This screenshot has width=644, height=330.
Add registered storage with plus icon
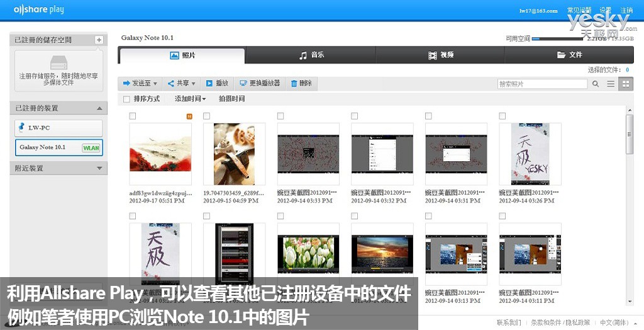coord(99,40)
